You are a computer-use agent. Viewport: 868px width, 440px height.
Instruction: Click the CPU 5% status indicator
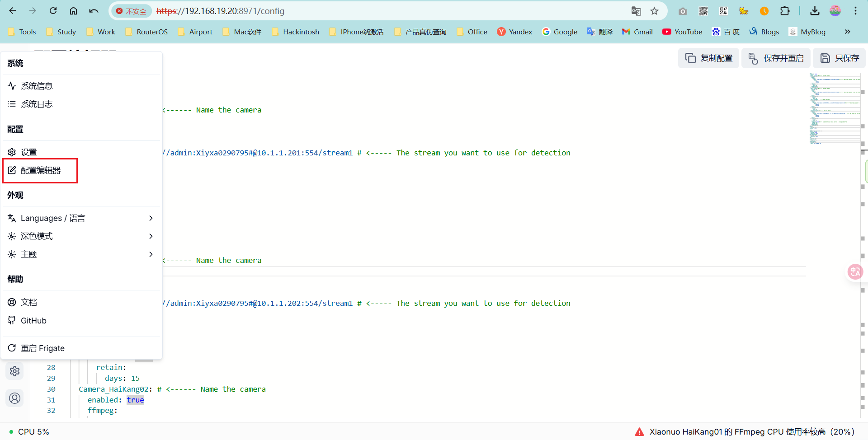pyautogui.click(x=29, y=432)
